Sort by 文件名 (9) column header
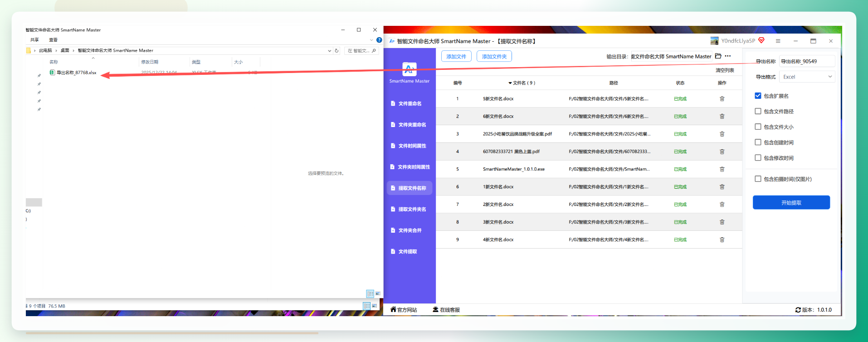The image size is (868, 342). coord(522,83)
